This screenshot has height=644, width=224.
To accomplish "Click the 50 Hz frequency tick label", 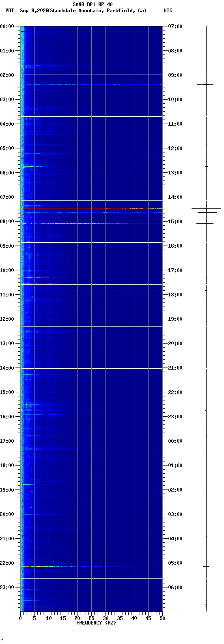I will point(162,618).
